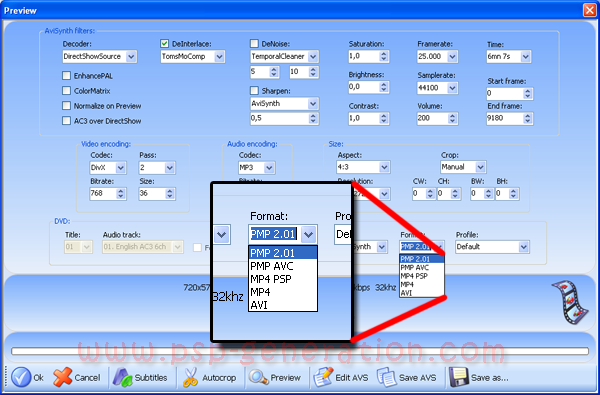The image size is (600, 395).
Task: Click the film strip logo icon
Action: pos(570,302)
